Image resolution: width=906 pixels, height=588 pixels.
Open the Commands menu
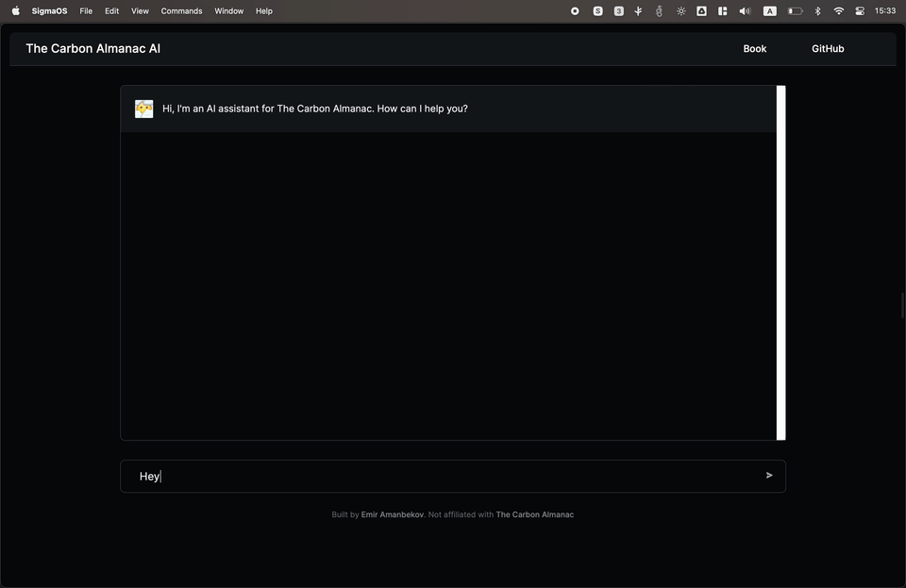(x=181, y=11)
